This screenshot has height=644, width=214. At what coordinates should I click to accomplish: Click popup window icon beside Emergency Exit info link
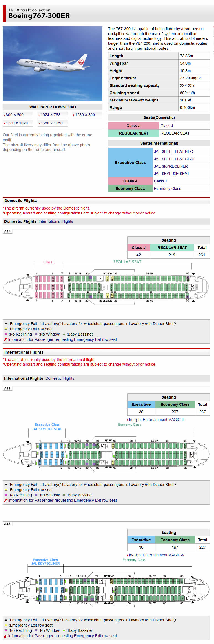[x=6, y=339]
